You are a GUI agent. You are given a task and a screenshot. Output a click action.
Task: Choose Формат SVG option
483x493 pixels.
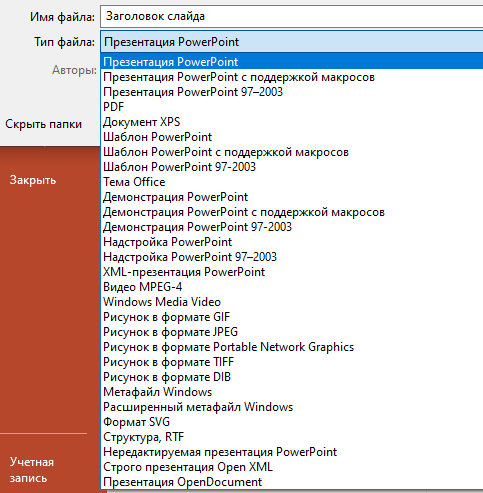(292, 422)
